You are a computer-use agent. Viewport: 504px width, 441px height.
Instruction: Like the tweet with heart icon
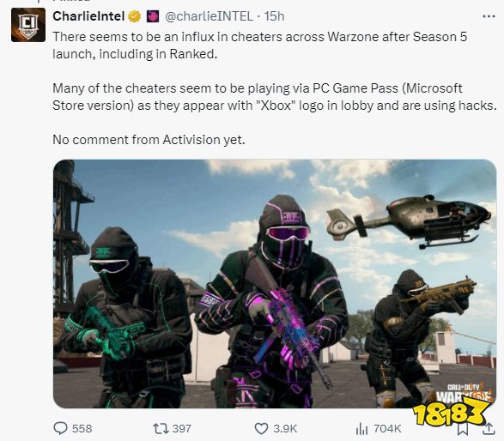coord(261,428)
